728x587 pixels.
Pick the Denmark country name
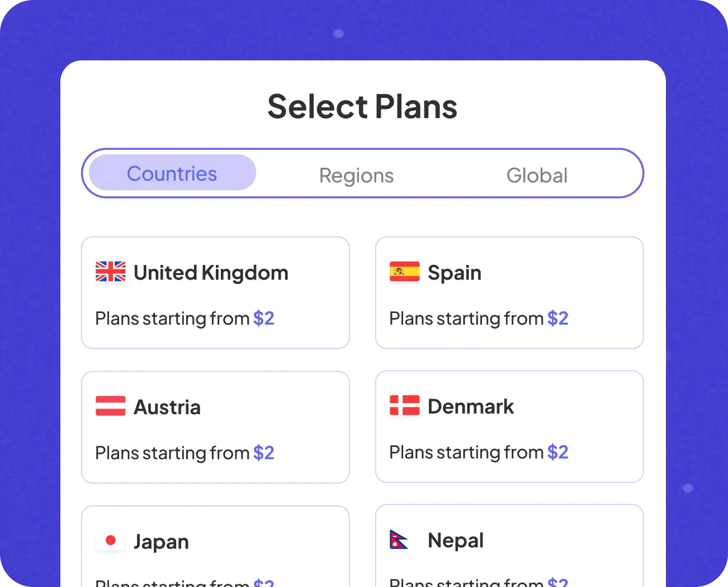pyautogui.click(x=470, y=406)
